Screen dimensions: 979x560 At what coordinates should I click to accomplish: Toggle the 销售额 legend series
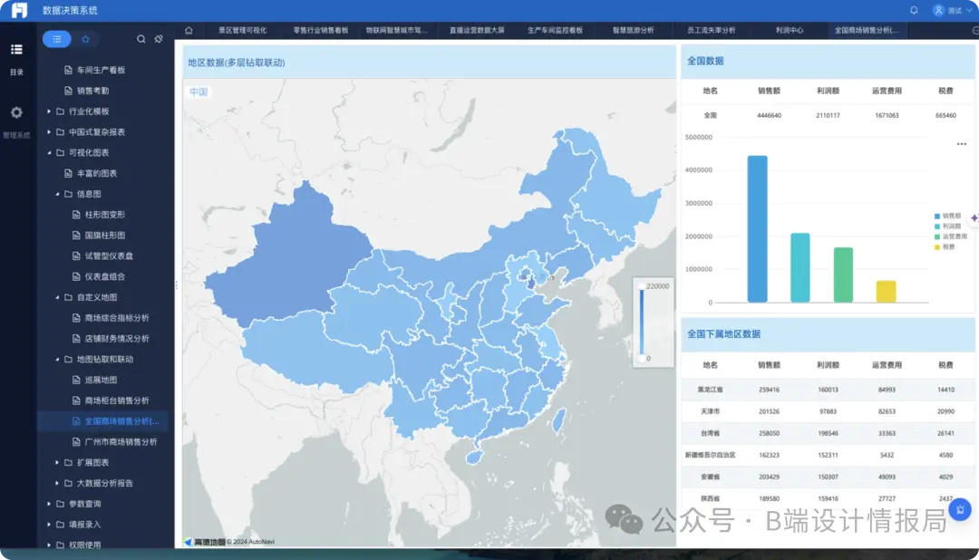click(950, 216)
